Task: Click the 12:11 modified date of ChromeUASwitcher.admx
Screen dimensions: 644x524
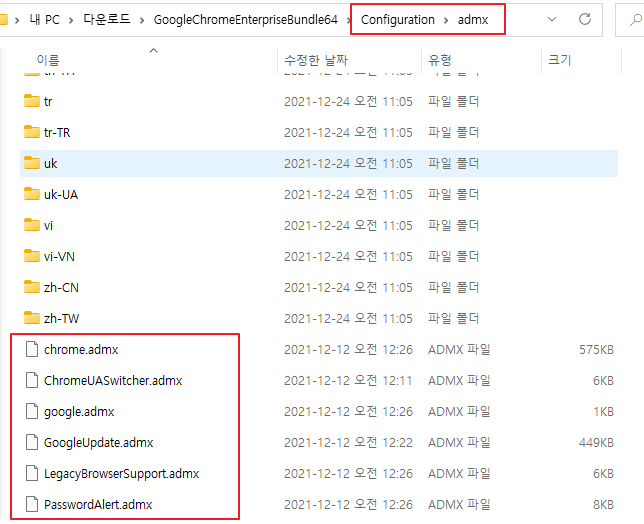Action: pyautogui.click(x=348, y=380)
